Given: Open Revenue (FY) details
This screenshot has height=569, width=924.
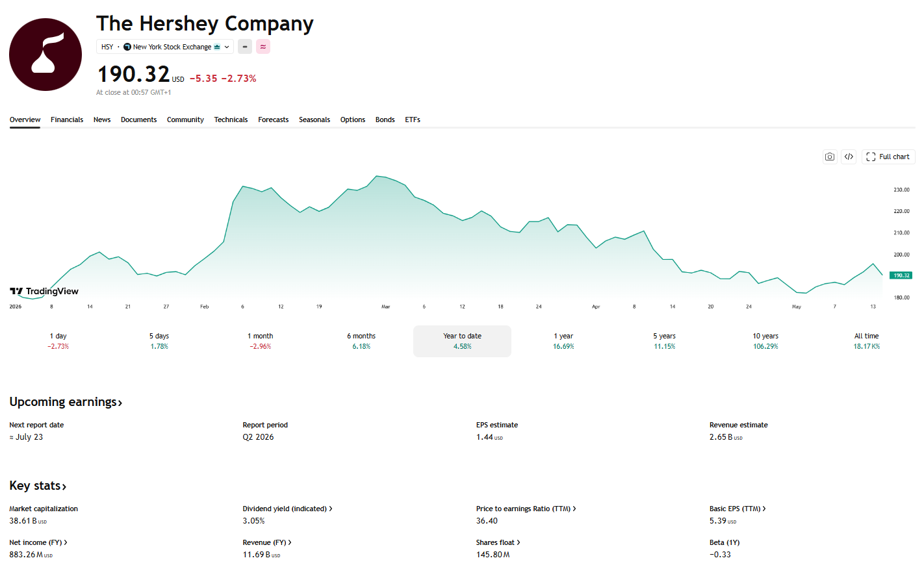Looking at the screenshot, I should [x=267, y=542].
